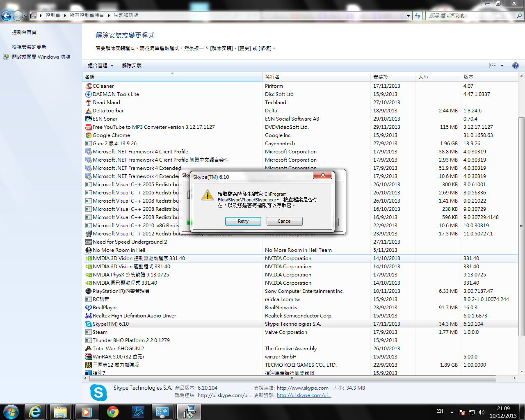The height and width of the screenshot is (420, 525).
Task: Click the refresh button next to the address bar
Action: point(418,16)
